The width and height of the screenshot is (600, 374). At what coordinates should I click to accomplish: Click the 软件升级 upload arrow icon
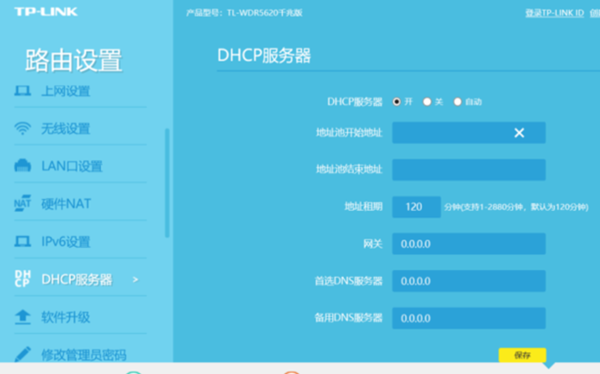click(x=23, y=317)
